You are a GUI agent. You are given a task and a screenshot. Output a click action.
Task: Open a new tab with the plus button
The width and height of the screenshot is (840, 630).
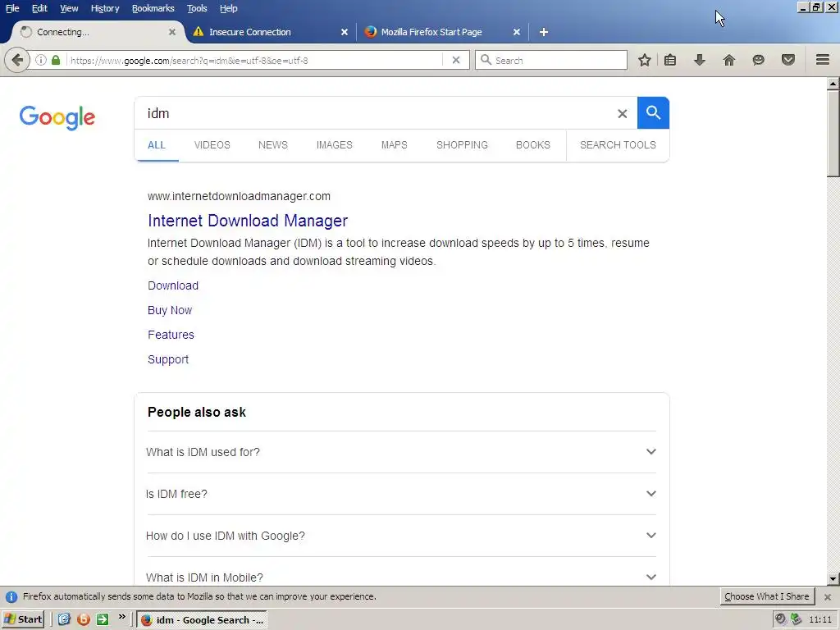point(544,32)
